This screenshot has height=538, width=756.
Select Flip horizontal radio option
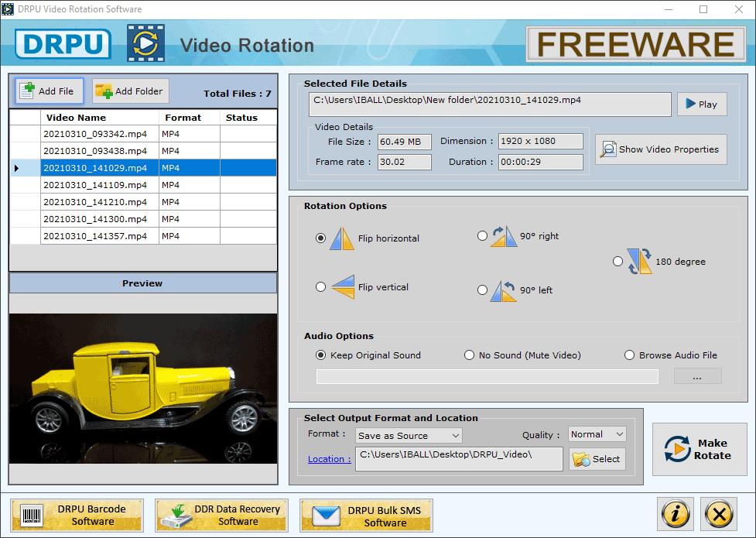(320, 238)
